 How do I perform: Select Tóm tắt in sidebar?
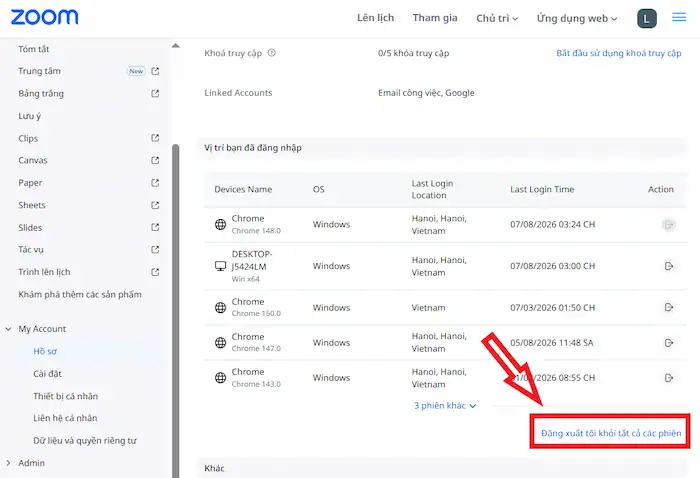(33, 49)
